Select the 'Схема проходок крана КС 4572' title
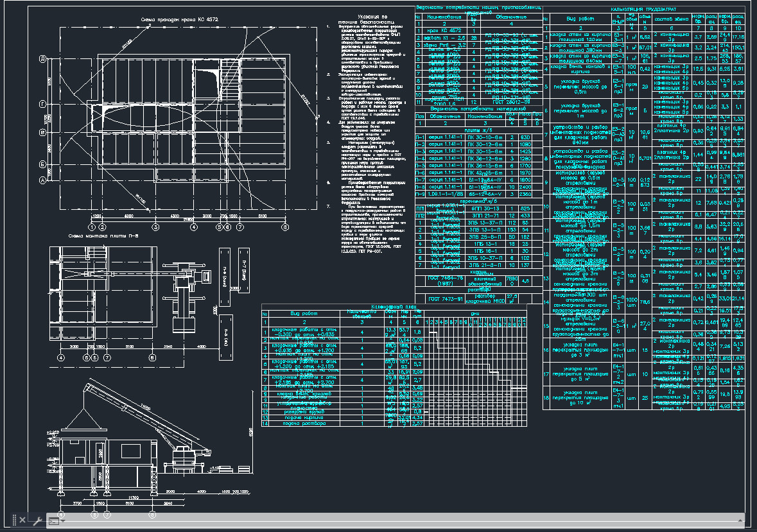This screenshot has width=757, height=532. click(180, 21)
